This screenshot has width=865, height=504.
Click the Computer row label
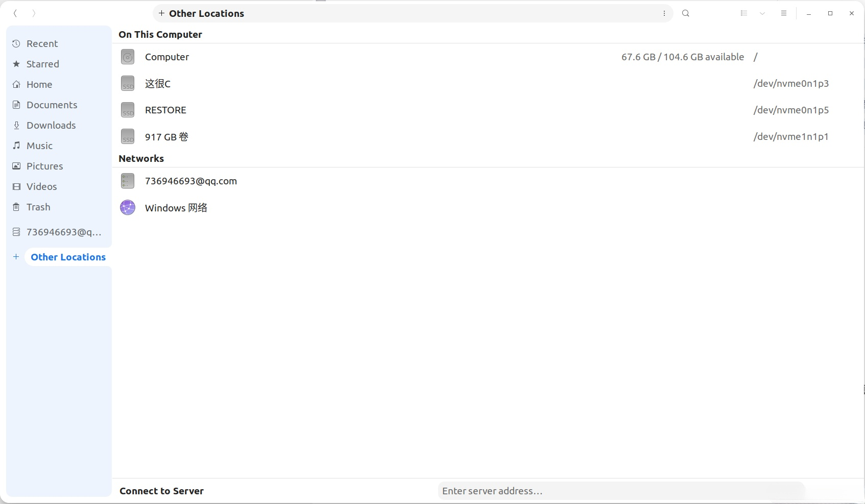[167, 57]
